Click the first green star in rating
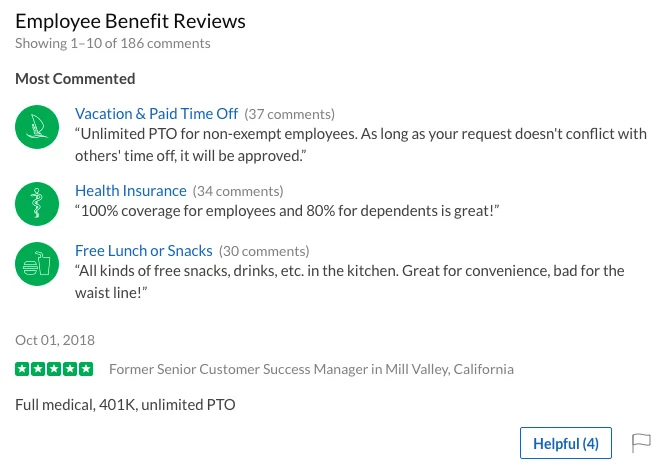The width and height of the screenshot is (662, 474). [22, 369]
